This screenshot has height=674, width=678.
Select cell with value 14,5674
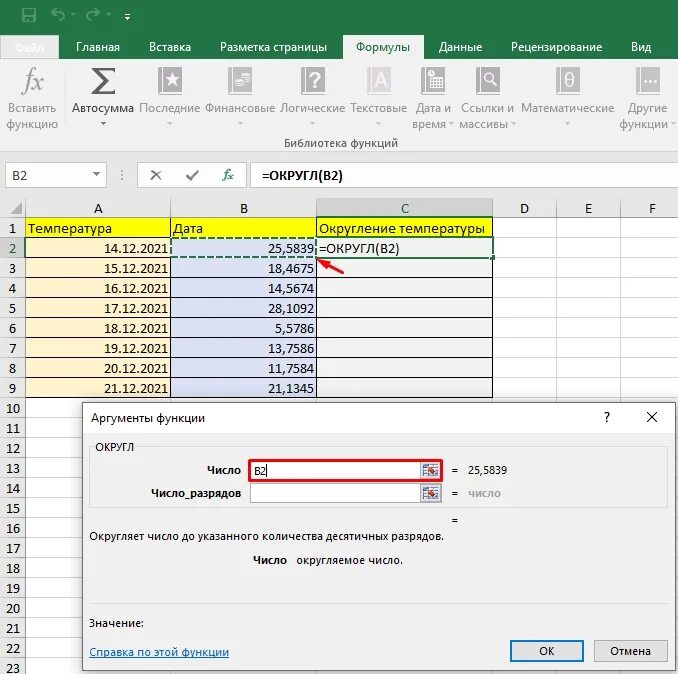pyautogui.click(x=243, y=288)
